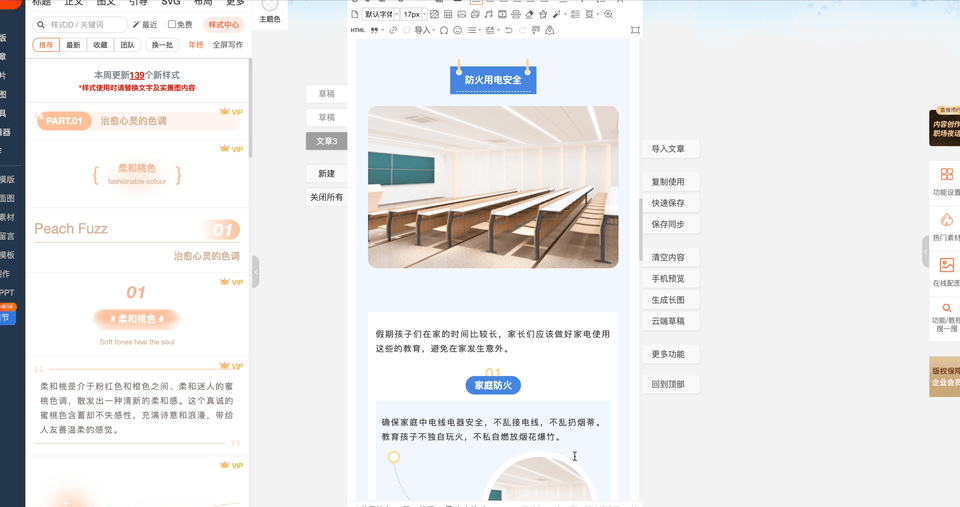960x507 pixels.
Task: Open the 主题色 color picker
Action: coord(269,12)
